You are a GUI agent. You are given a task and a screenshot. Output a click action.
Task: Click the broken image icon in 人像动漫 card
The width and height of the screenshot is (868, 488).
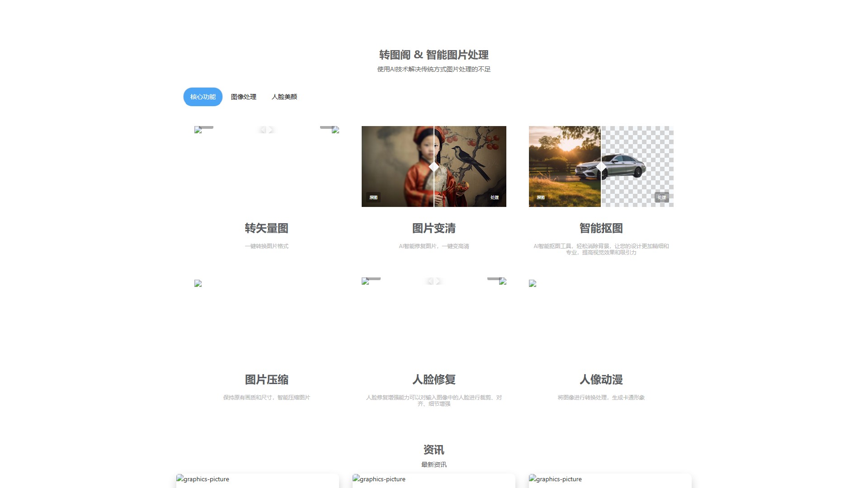pyautogui.click(x=532, y=283)
